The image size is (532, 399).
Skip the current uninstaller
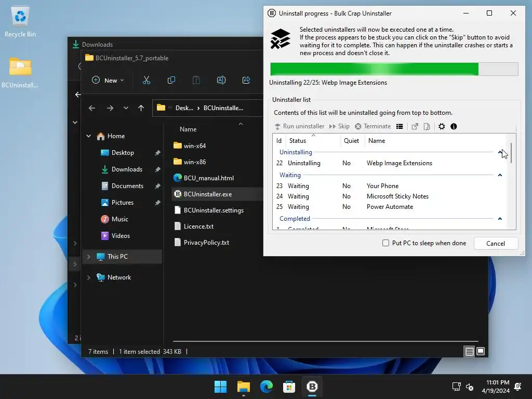[339, 126]
